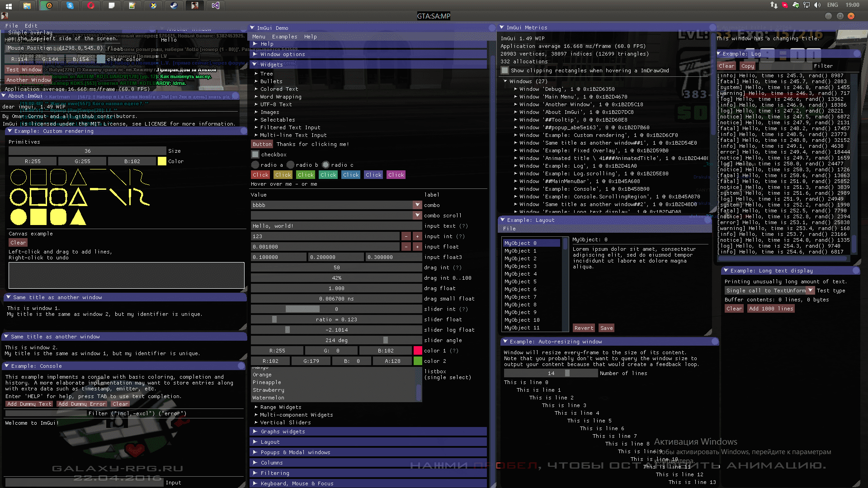The height and width of the screenshot is (488, 868).
Task: Click the Filter input field in Example: Log
Action: [x=785, y=66]
